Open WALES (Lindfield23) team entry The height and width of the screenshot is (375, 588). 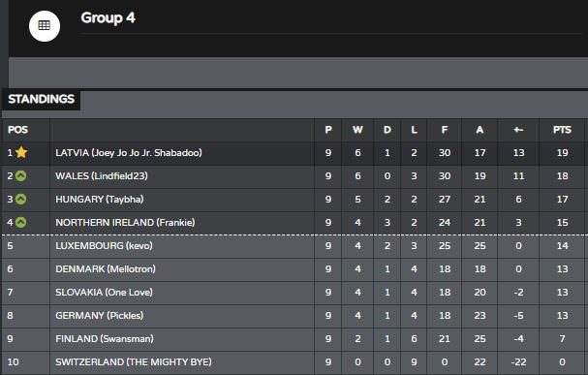click(x=102, y=176)
